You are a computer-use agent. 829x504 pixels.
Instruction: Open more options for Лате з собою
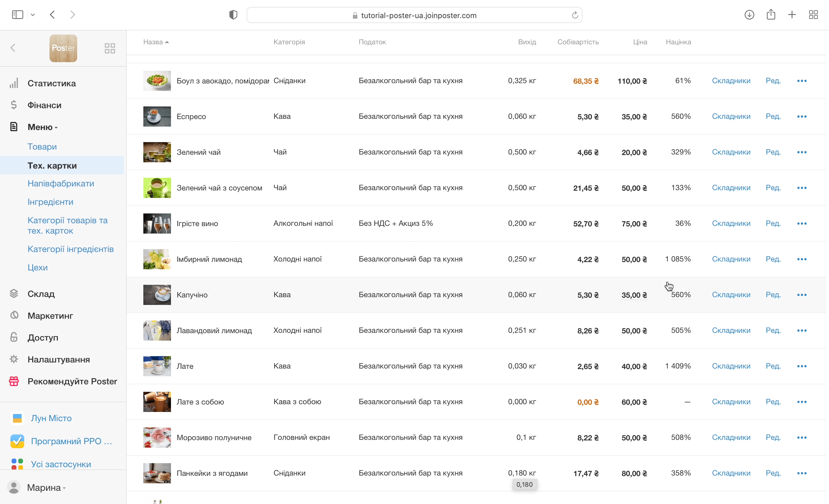click(x=802, y=402)
